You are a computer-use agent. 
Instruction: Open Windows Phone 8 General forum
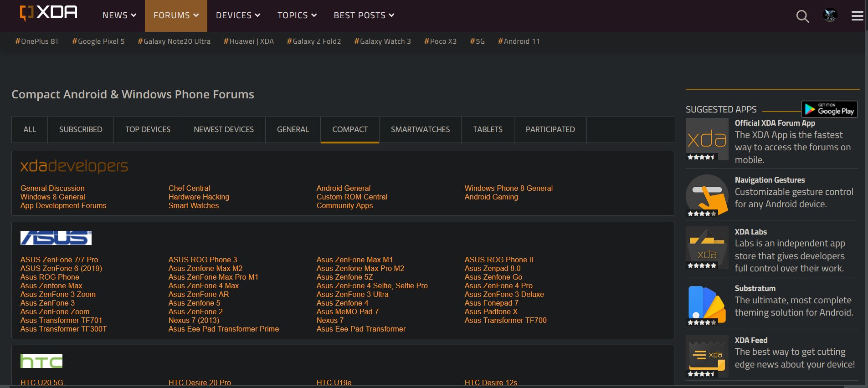pos(508,188)
